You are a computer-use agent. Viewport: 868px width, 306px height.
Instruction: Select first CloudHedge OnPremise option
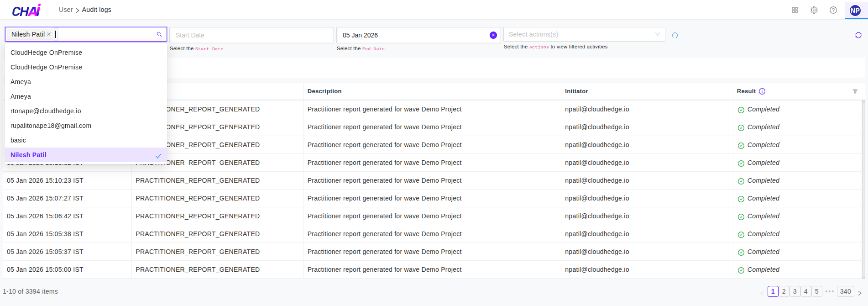pos(86,53)
